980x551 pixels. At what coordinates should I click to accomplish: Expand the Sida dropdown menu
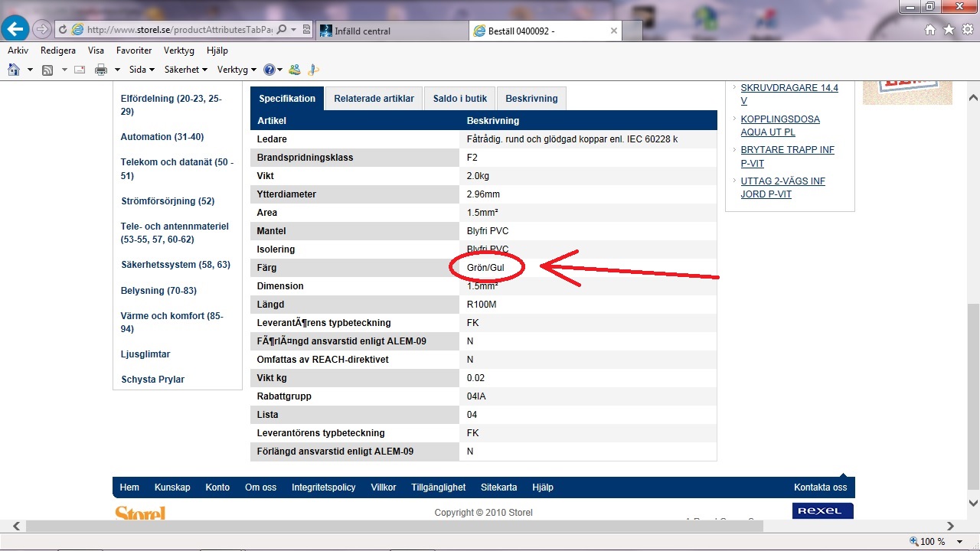click(x=142, y=70)
